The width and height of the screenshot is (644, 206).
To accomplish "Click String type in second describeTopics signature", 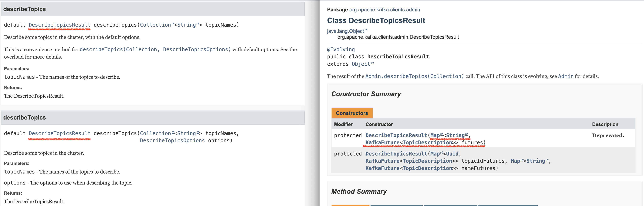I will pyautogui.click(x=186, y=133).
